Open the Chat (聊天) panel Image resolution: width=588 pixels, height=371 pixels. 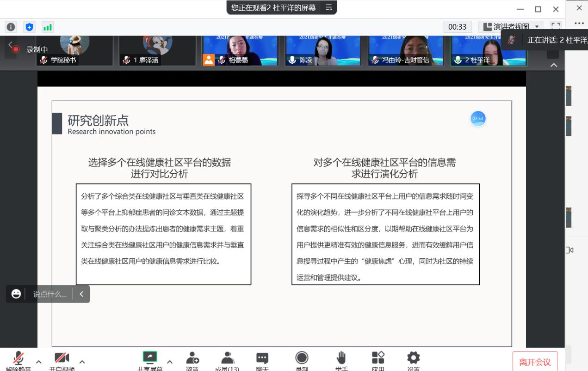pyautogui.click(x=262, y=359)
